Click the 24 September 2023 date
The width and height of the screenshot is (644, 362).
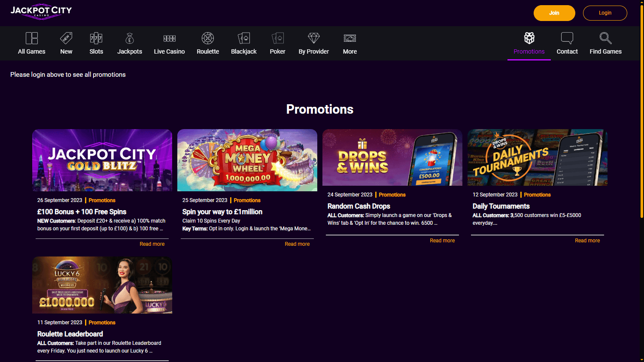coord(350,195)
